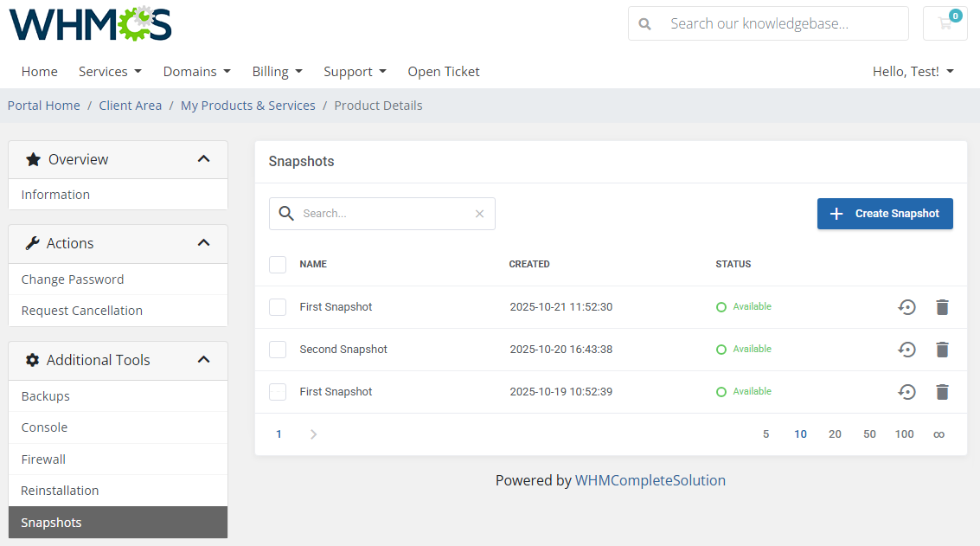Delete the Second Snapshot via trash icon
Image resolution: width=980 pixels, height=546 pixels.
(x=942, y=350)
